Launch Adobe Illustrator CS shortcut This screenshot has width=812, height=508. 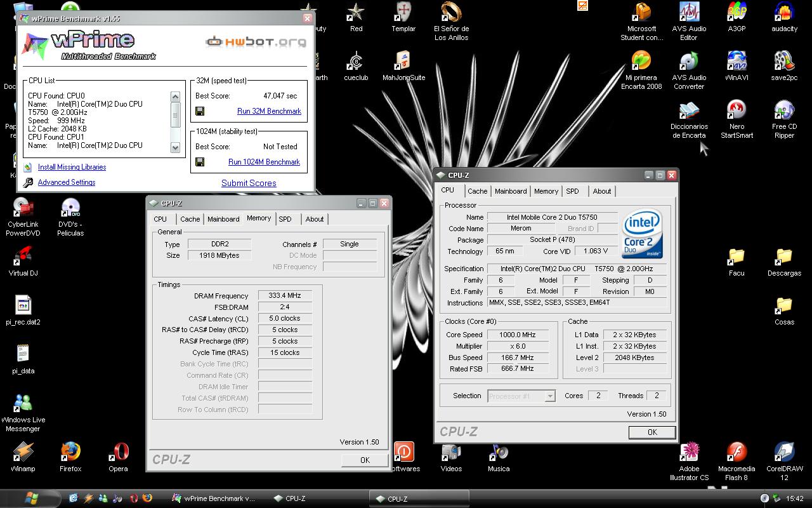(x=689, y=462)
